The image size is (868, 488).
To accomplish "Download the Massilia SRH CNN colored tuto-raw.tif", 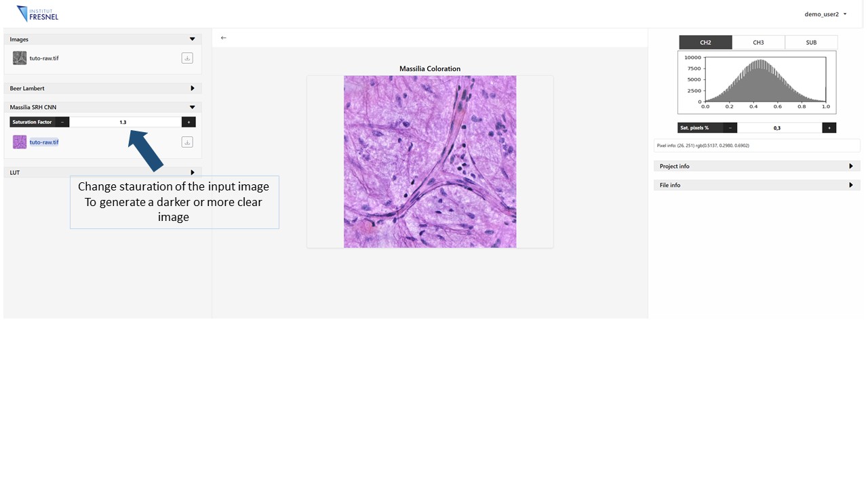I will 187,142.
